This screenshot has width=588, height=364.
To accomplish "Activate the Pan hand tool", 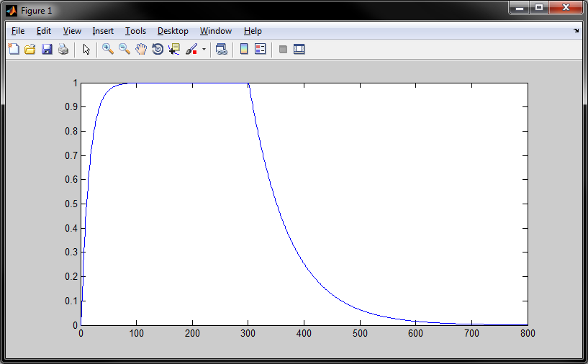I will pos(141,50).
